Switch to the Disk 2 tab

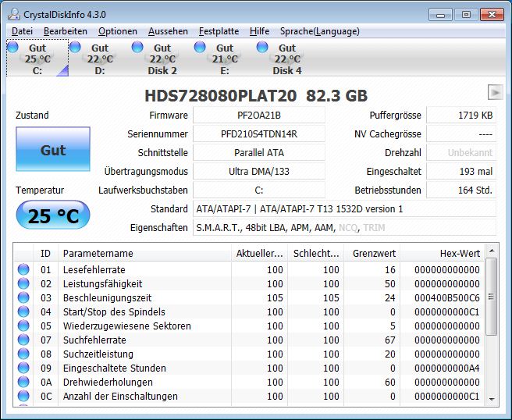(x=162, y=58)
